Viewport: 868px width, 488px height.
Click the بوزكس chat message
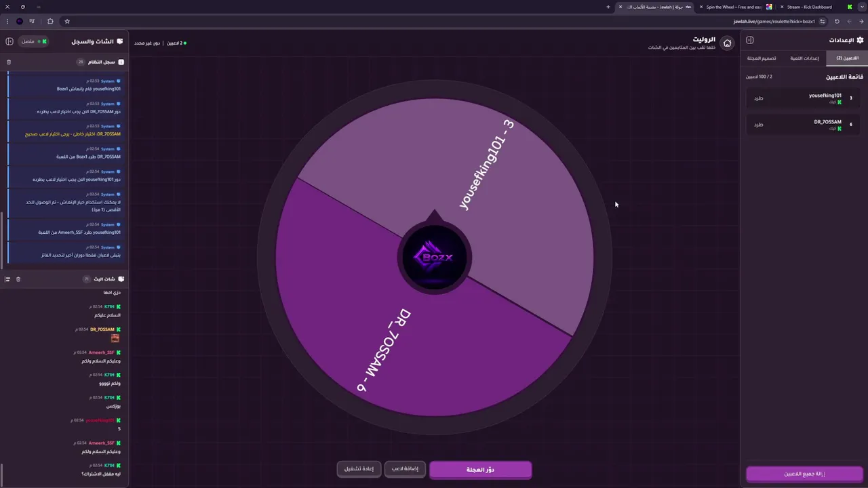[x=113, y=406]
